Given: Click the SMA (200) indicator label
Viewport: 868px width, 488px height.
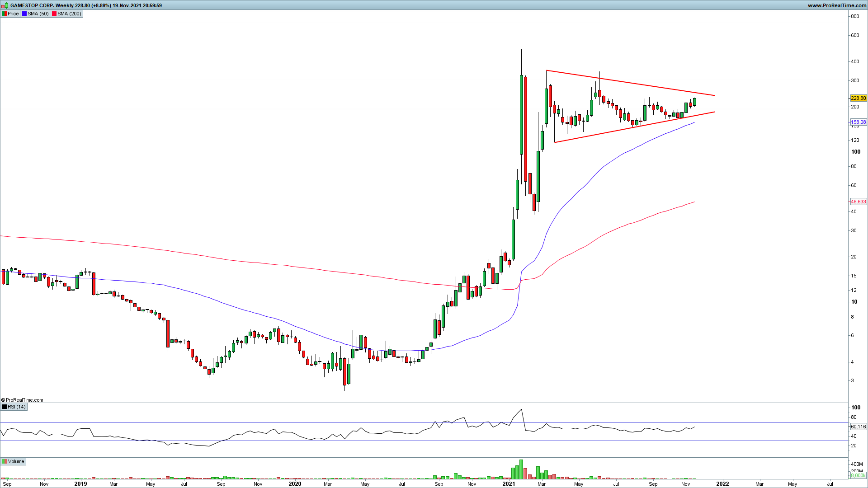Looking at the screenshot, I should pos(69,14).
